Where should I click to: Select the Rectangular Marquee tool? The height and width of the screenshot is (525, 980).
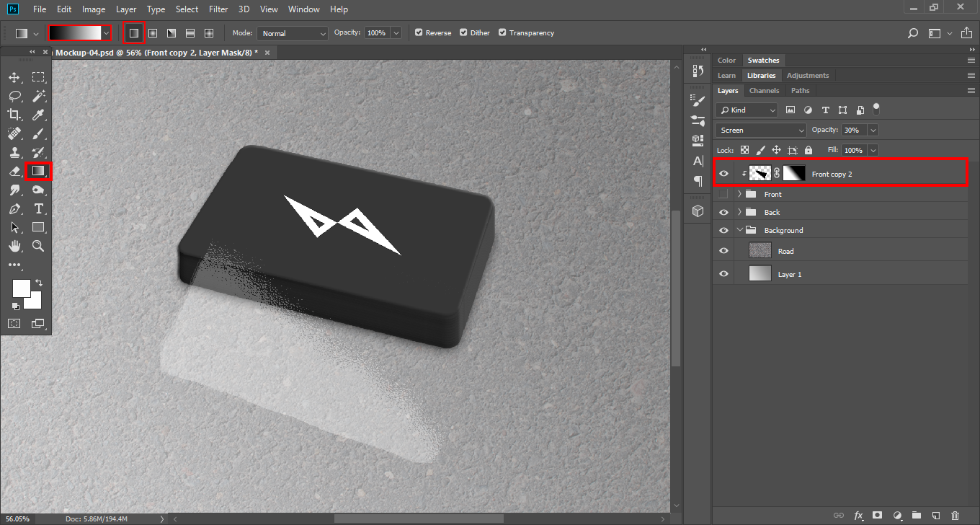[38, 77]
